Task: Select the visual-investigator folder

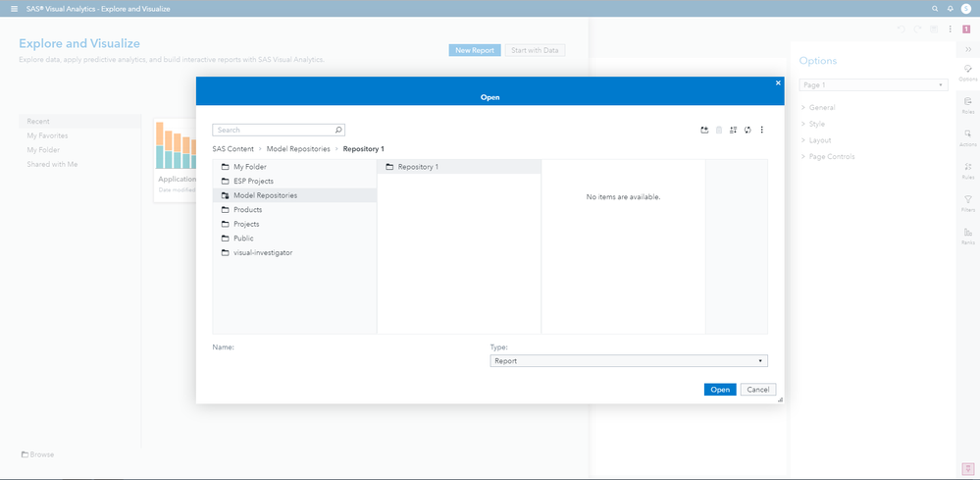Action: coord(294,252)
